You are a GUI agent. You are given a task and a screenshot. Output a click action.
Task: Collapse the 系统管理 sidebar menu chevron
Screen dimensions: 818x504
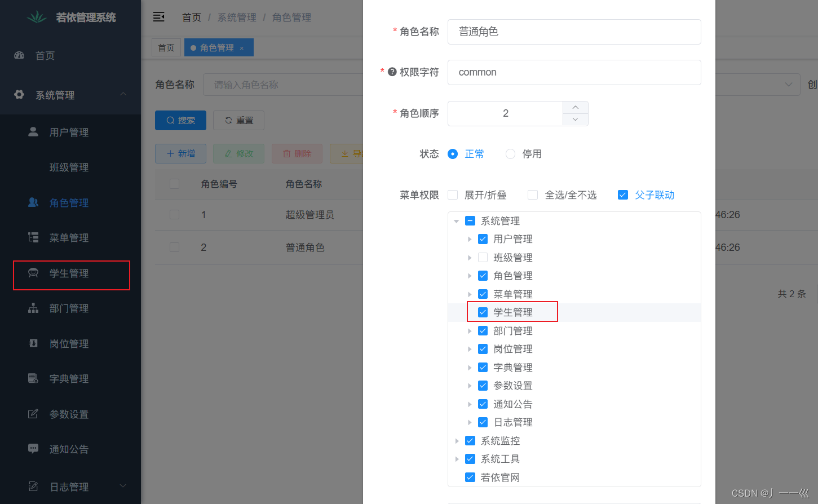123,94
